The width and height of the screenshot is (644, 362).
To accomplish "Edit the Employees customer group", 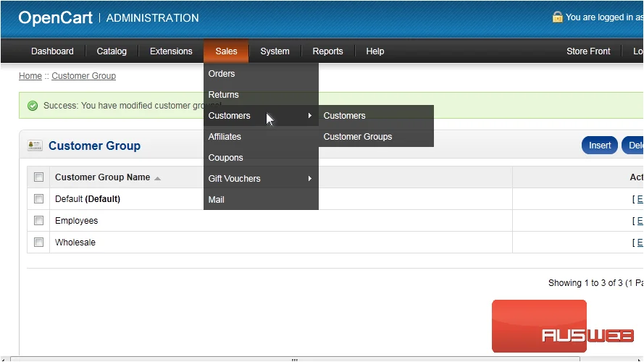I will [x=640, y=221].
